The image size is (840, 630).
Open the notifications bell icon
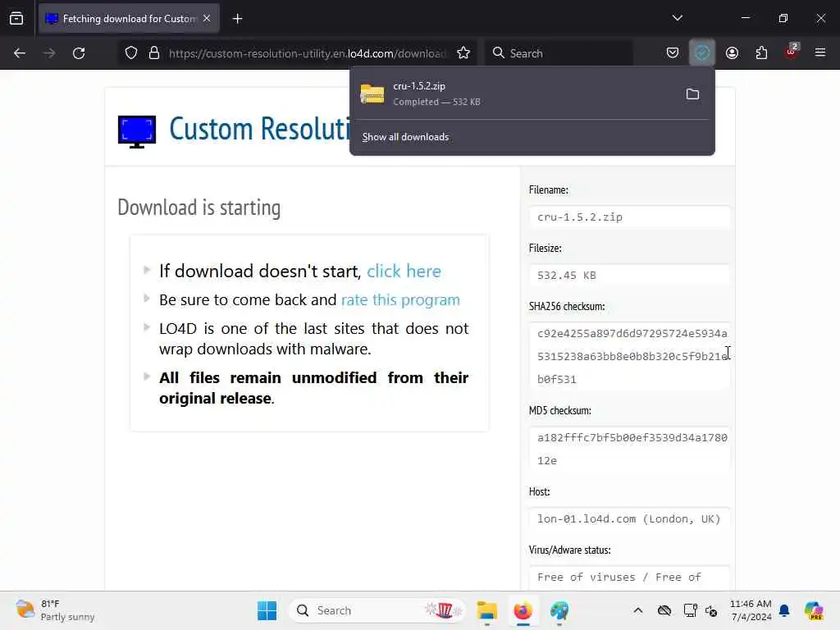coord(784,610)
